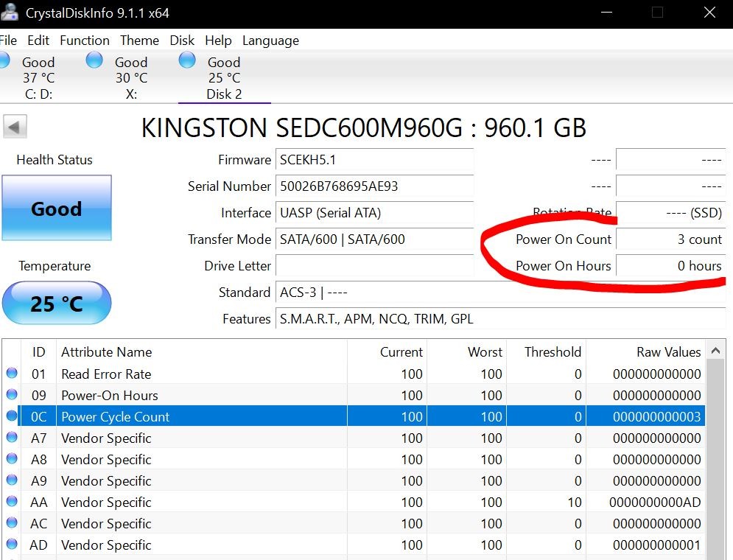The image size is (733, 560).
Task: Click the Transfer Mode field SATA/600
Action: (x=374, y=239)
